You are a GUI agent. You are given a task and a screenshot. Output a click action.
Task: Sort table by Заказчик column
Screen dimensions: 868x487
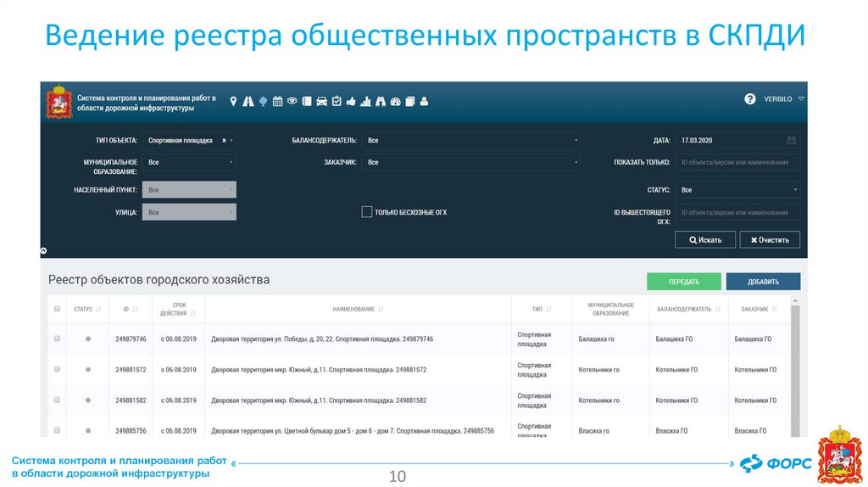coord(775,309)
